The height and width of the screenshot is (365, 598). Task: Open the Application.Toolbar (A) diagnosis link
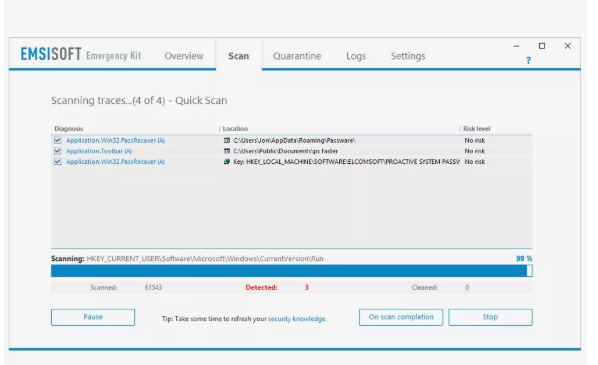(99, 151)
